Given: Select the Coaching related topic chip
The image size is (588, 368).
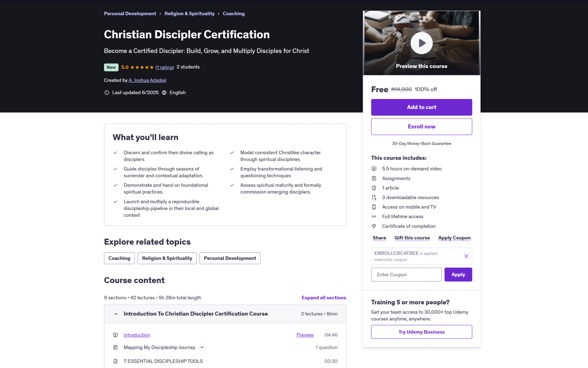Looking at the screenshot, I should click(x=119, y=258).
